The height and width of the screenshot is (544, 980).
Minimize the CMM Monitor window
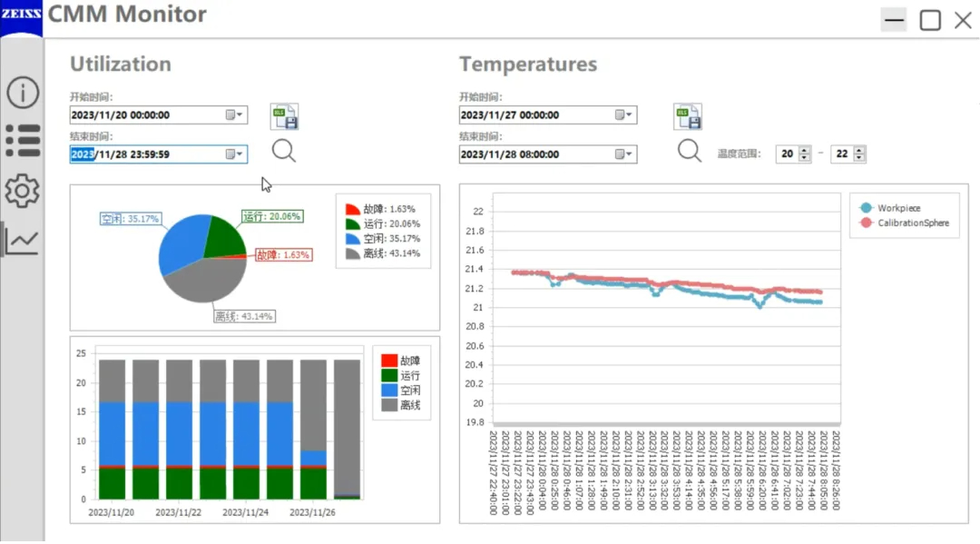click(895, 20)
